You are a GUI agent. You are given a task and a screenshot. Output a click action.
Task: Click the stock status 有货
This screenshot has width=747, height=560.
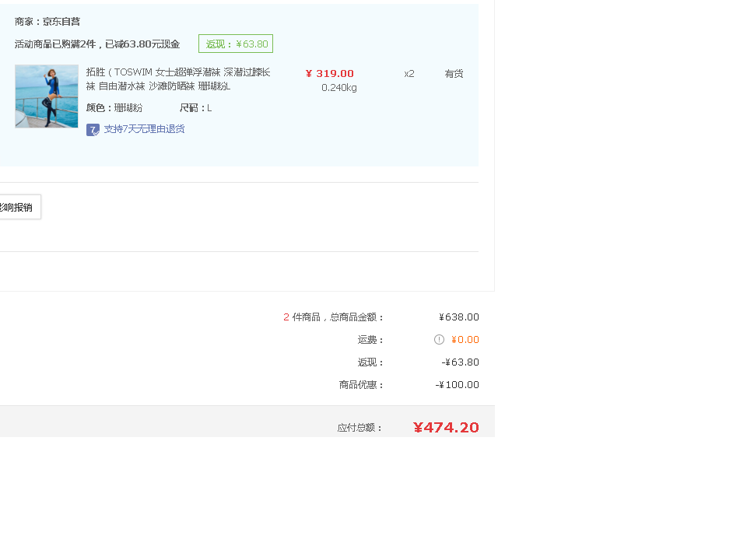[454, 74]
